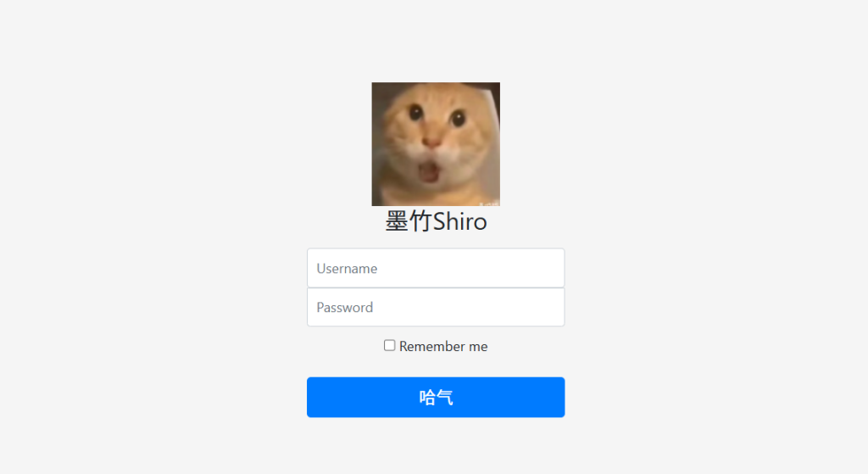Click the surprised cat avatar image

coord(436,144)
